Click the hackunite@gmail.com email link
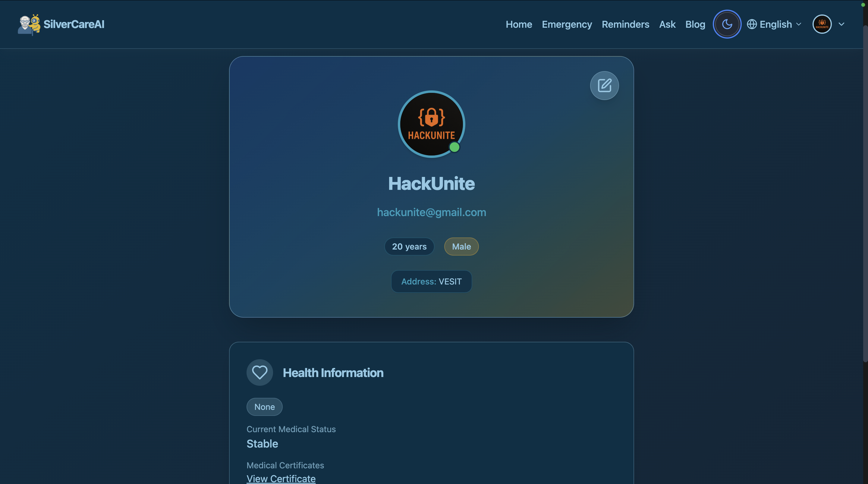 click(431, 212)
